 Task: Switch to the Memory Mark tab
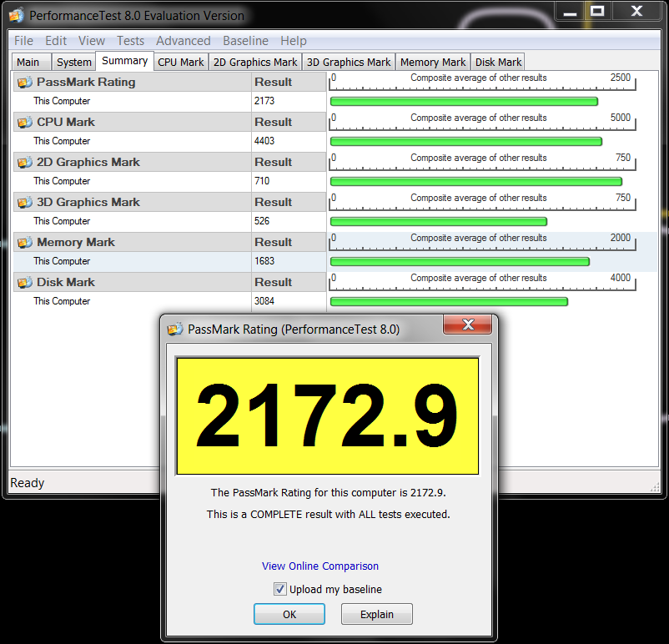pos(433,63)
